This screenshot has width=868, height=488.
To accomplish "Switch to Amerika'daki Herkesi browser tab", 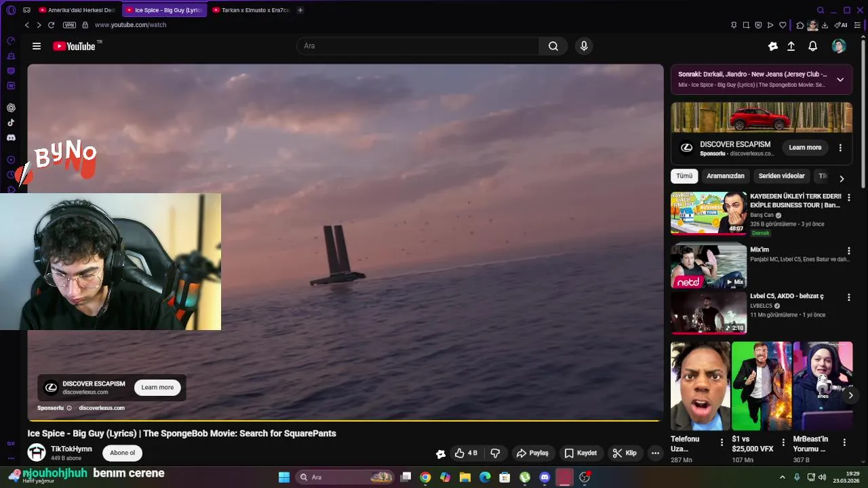I will click(x=77, y=10).
